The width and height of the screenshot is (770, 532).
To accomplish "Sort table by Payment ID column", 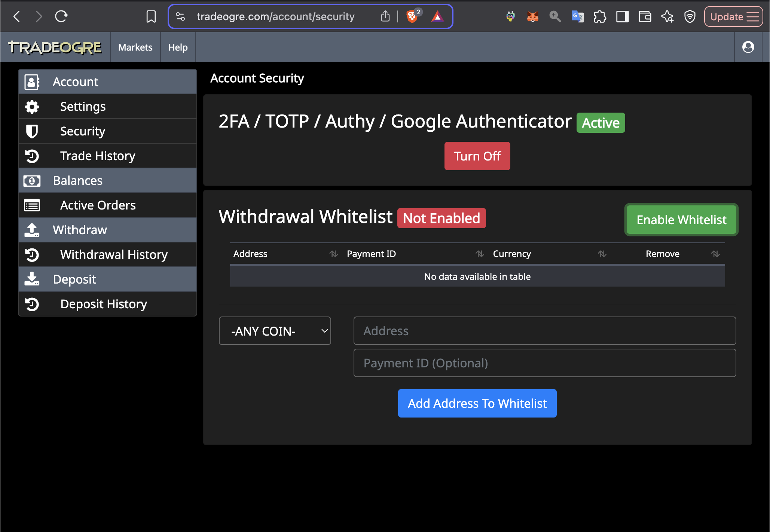I will 415,254.
